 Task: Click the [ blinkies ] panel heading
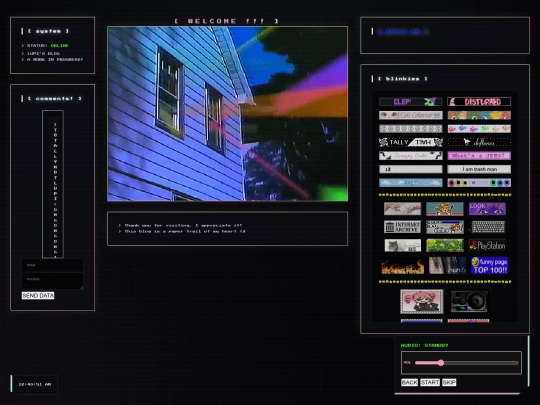403,79
